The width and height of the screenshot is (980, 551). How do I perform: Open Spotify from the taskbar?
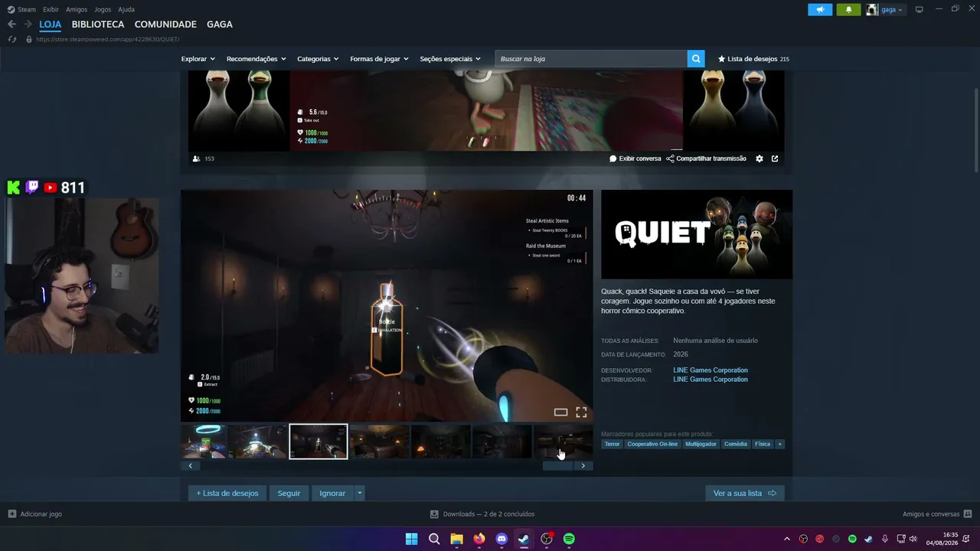[x=569, y=539]
